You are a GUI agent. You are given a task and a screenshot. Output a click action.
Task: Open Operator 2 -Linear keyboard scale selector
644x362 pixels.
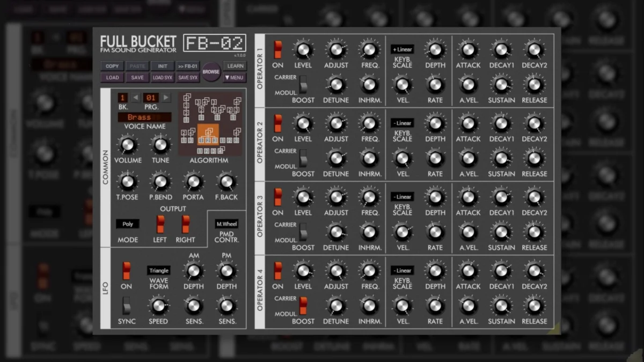pyautogui.click(x=402, y=123)
